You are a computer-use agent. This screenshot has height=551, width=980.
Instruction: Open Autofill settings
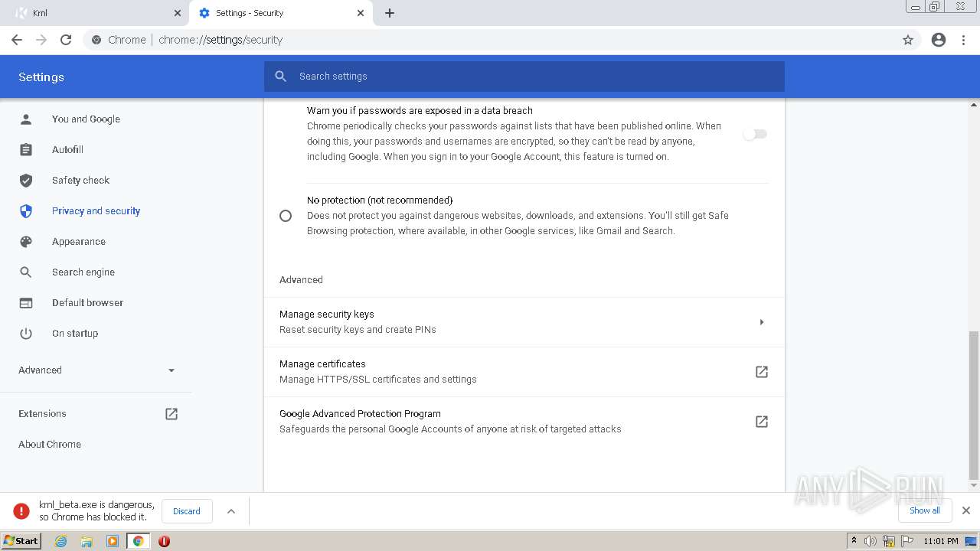pos(67,150)
